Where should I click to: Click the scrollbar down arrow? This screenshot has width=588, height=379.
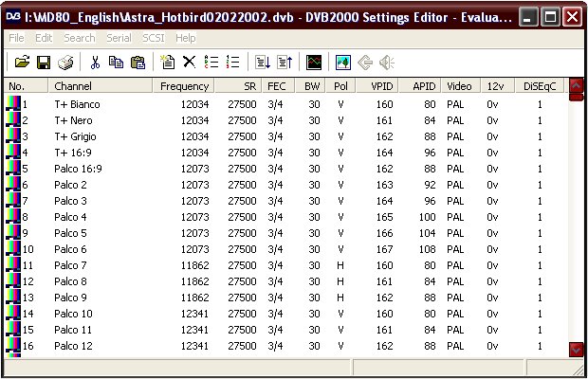point(576,350)
